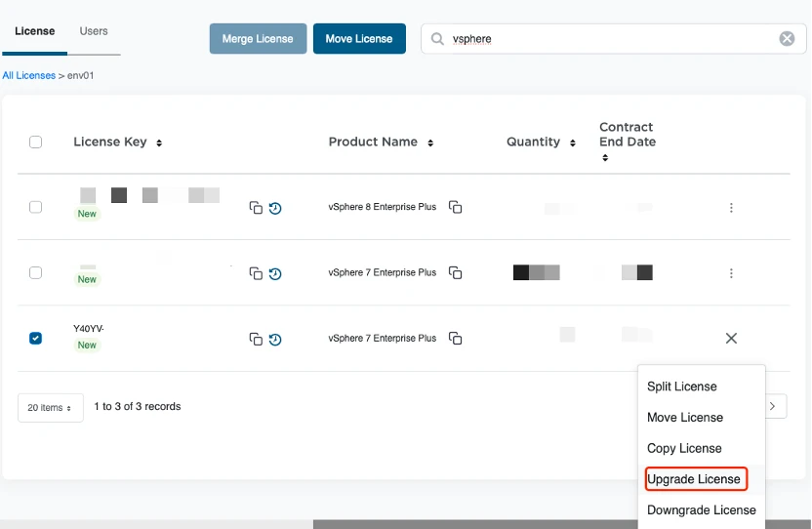Close the actions menu with X icon
The height and width of the screenshot is (529, 812).
point(731,338)
